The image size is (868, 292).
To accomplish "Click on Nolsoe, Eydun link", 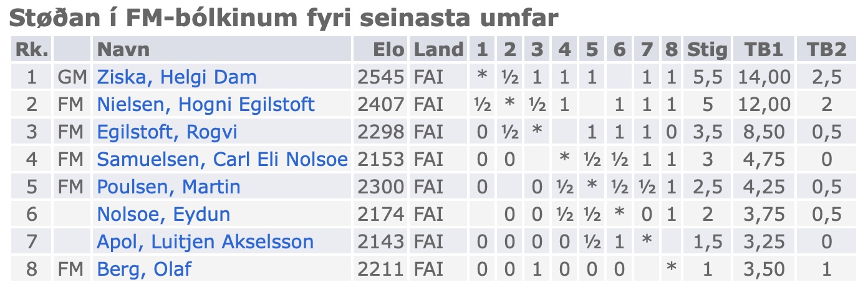I will 163,215.
